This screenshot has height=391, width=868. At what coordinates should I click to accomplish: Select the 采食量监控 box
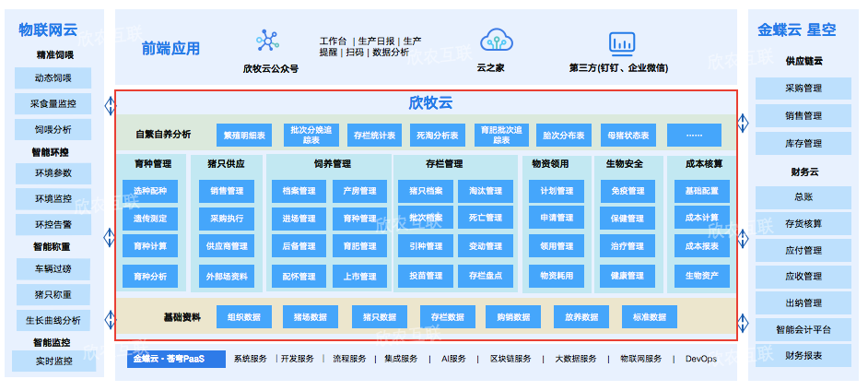(x=53, y=103)
